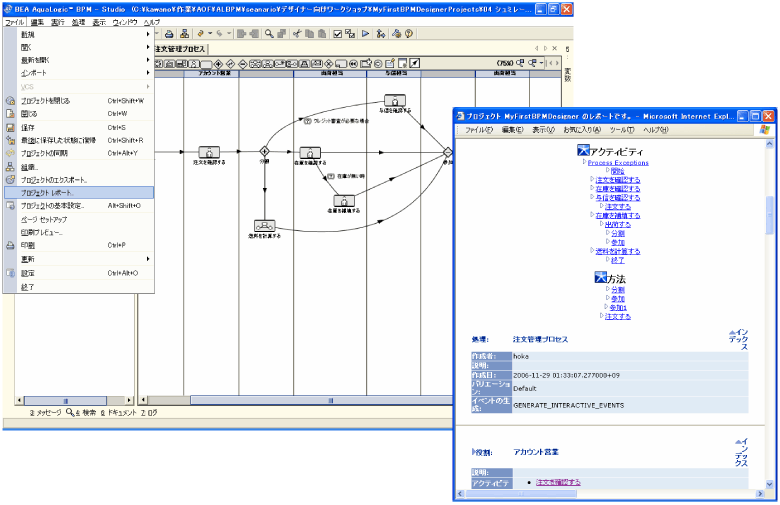Click the magnifier search toolbar icon
This screenshot has width=780, height=505.
(269, 34)
